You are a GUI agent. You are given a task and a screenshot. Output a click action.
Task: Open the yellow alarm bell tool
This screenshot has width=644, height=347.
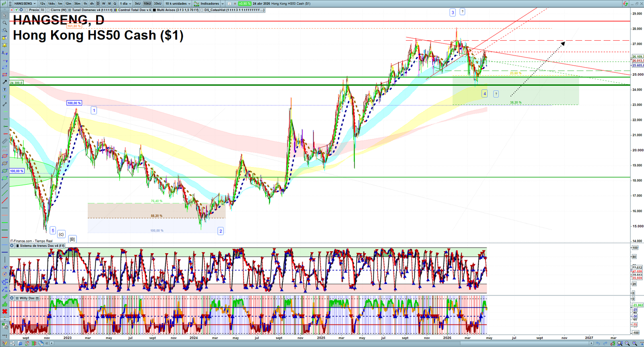coord(5,45)
